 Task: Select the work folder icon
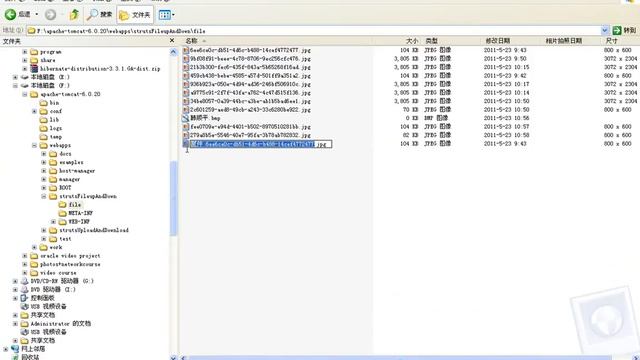[x=44, y=247]
